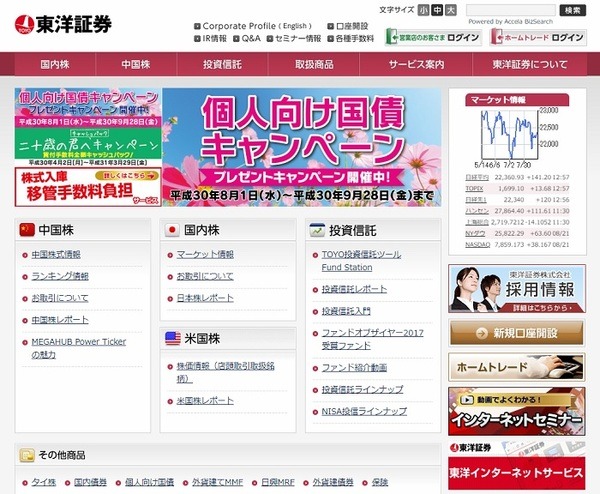Click the icon beside その他商品
600x494 pixels.
[x=27, y=455]
